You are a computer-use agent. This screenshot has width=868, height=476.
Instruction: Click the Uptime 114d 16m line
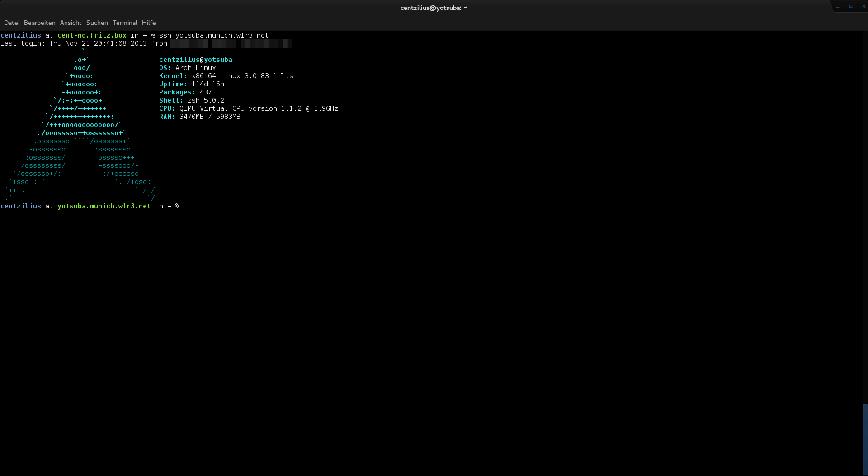point(192,84)
